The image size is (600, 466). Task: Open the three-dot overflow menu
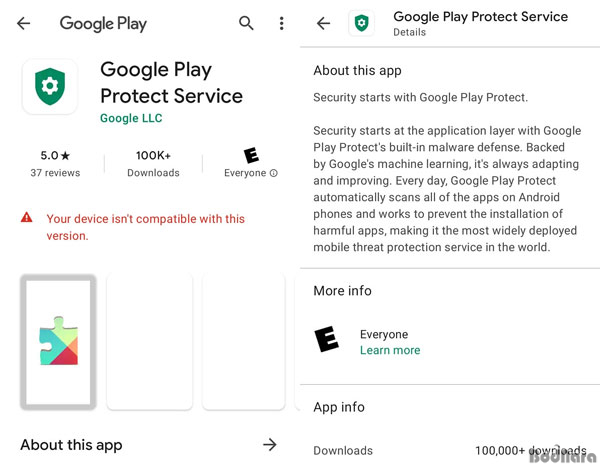282,23
